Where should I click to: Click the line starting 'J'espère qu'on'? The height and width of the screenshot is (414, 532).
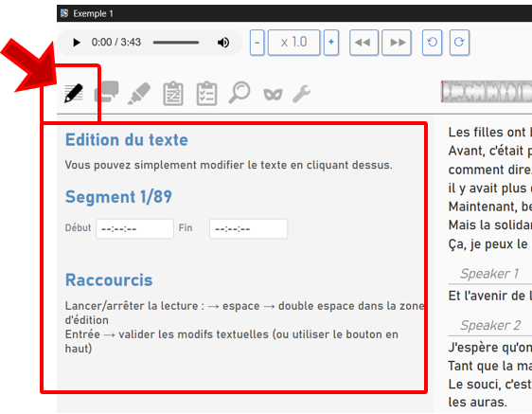click(490, 348)
